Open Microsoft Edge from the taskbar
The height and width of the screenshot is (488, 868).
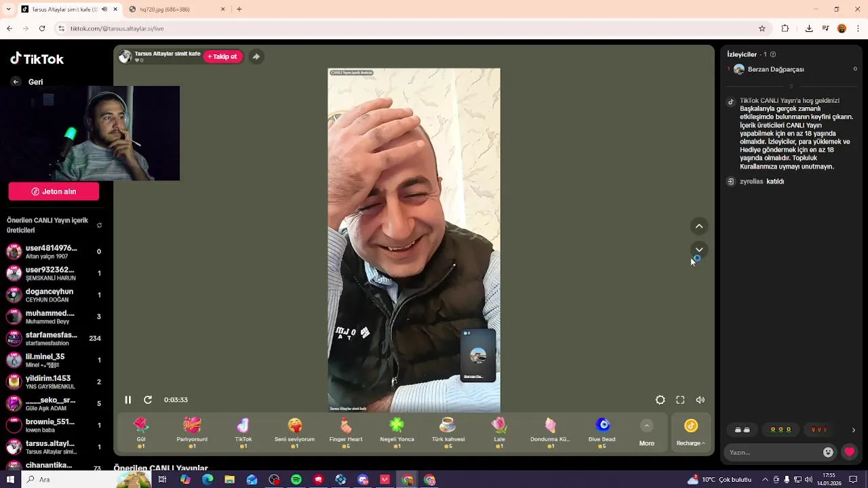208,479
